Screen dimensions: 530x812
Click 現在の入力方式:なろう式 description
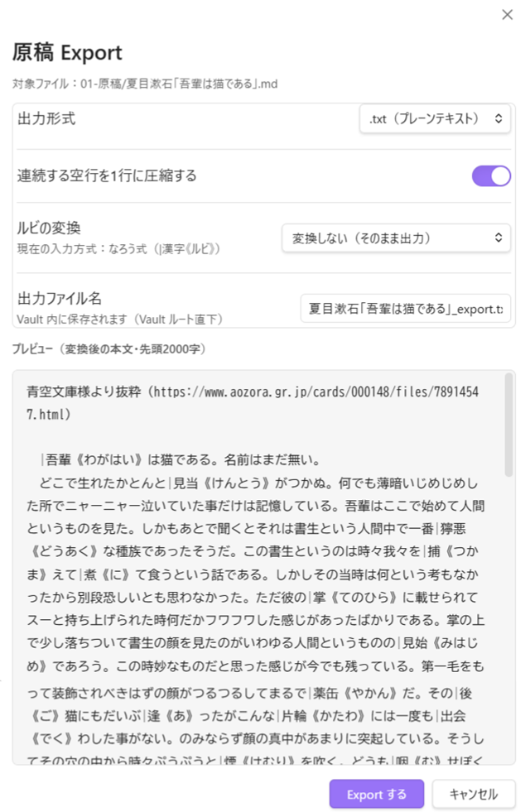(118, 249)
